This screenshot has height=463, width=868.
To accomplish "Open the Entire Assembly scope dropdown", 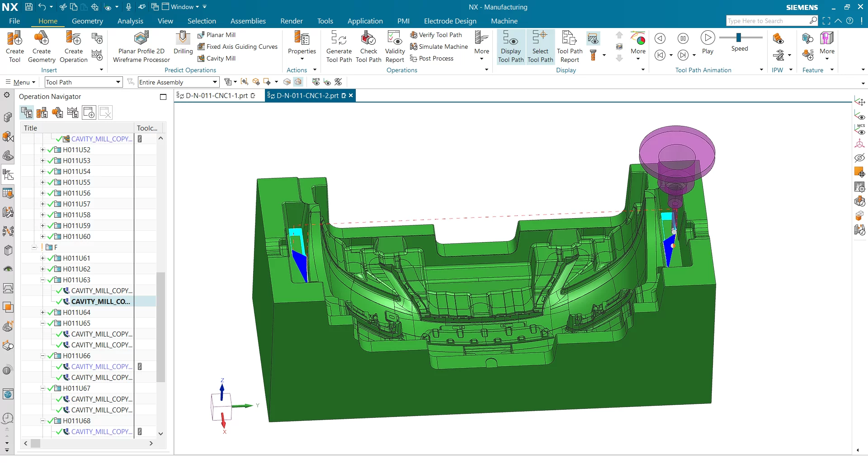I will [179, 82].
